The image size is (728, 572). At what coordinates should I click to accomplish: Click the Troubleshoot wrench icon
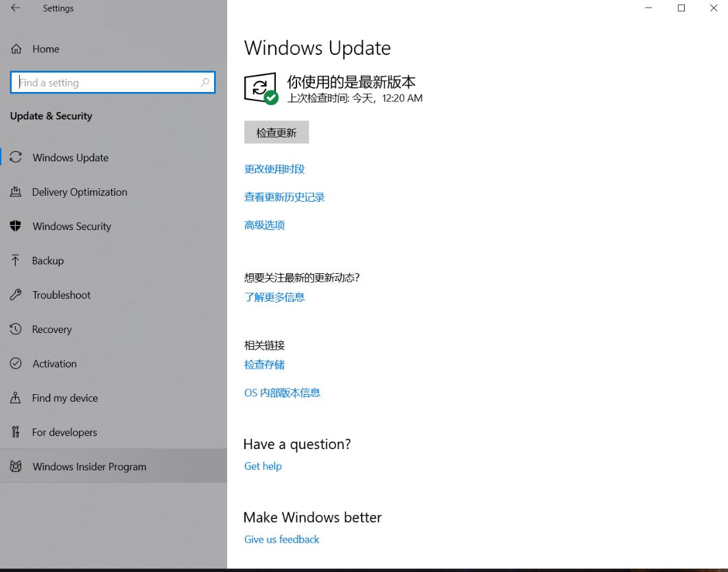click(x=16, y=295)
